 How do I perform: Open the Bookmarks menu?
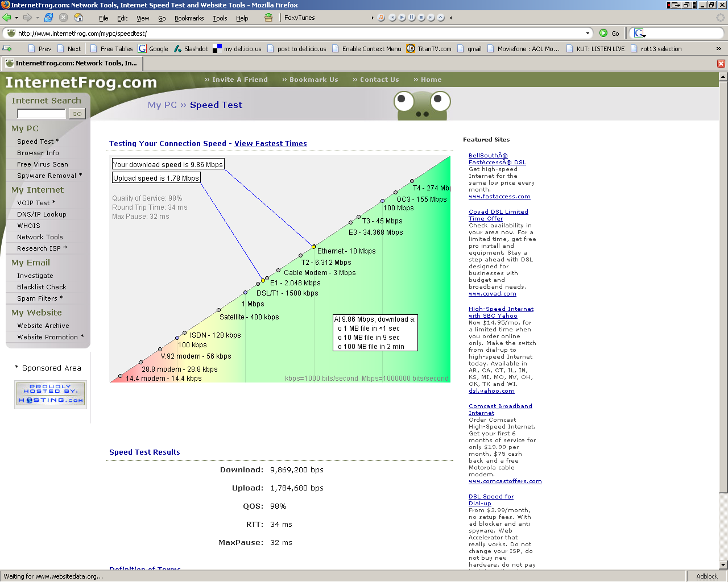pos(189,18)
